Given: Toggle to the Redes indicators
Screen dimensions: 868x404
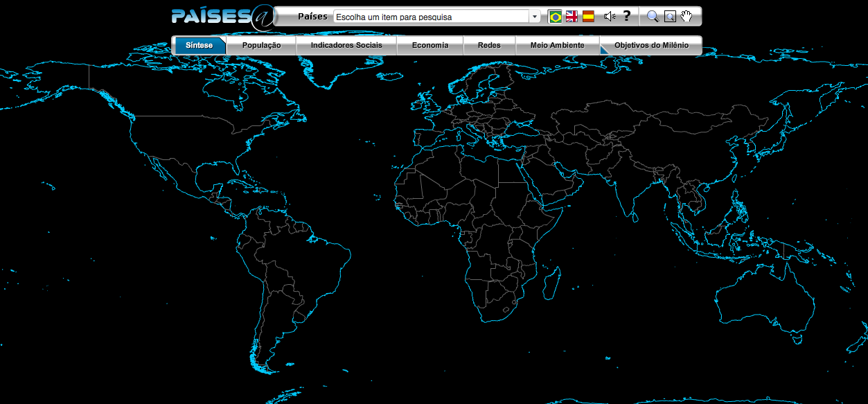Looking at the screenshot, I should (489, 44).
